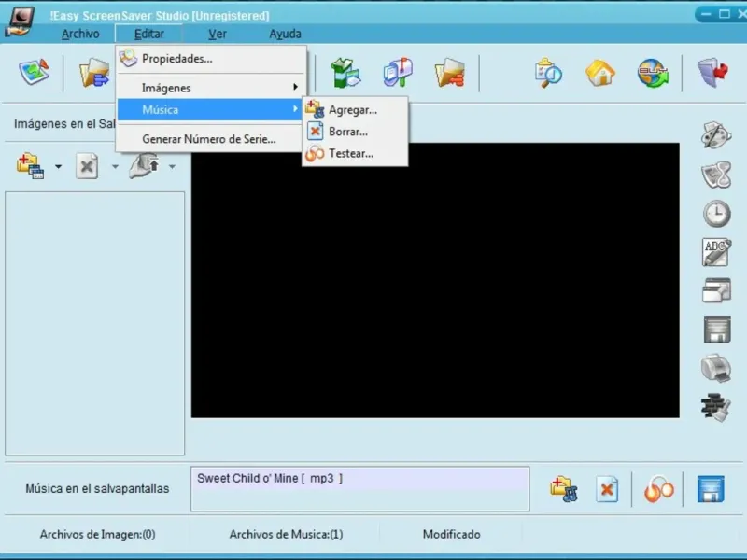
Task: Click the delete image X icon
Action: (x=87, y=166)
